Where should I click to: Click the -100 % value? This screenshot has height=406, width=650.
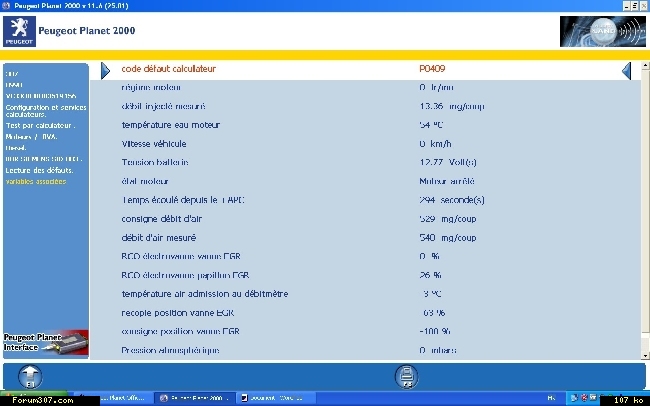(434, 331)
